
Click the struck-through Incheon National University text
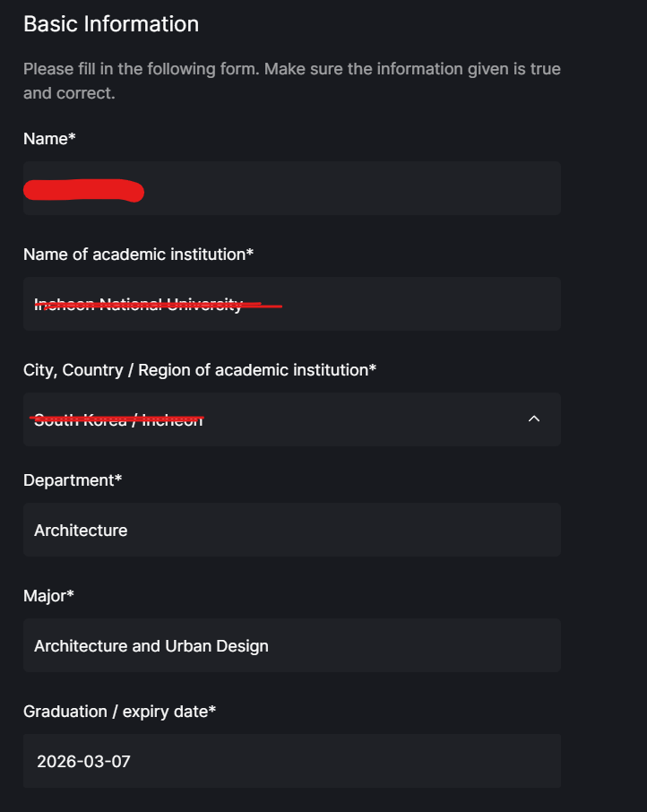tap(138, 305)
